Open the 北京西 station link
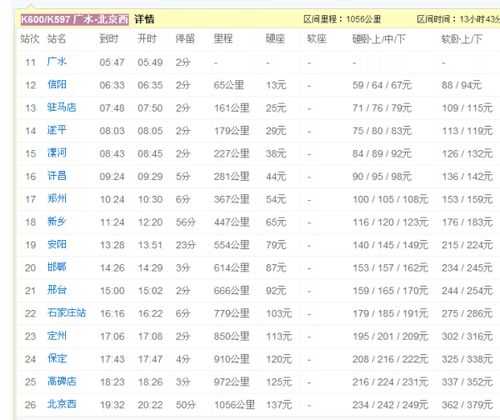This screenshot has width=500, height=420. click(x=62, y=404)
